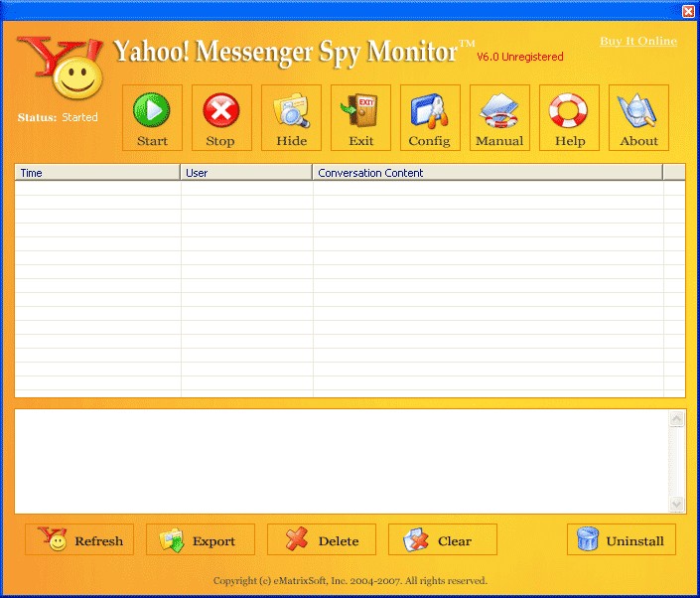Follow the Buy It Online link
700x598 pixels.
pyautogui.click(x=638, y=41)
